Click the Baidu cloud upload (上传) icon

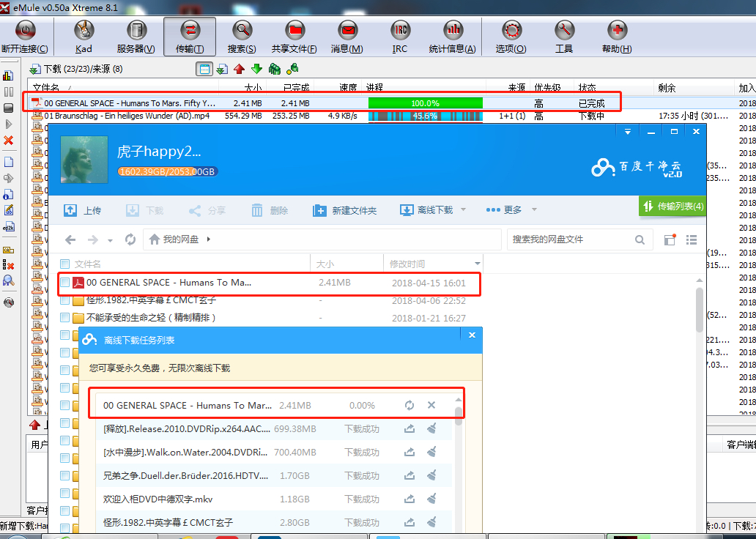point(70,210)
